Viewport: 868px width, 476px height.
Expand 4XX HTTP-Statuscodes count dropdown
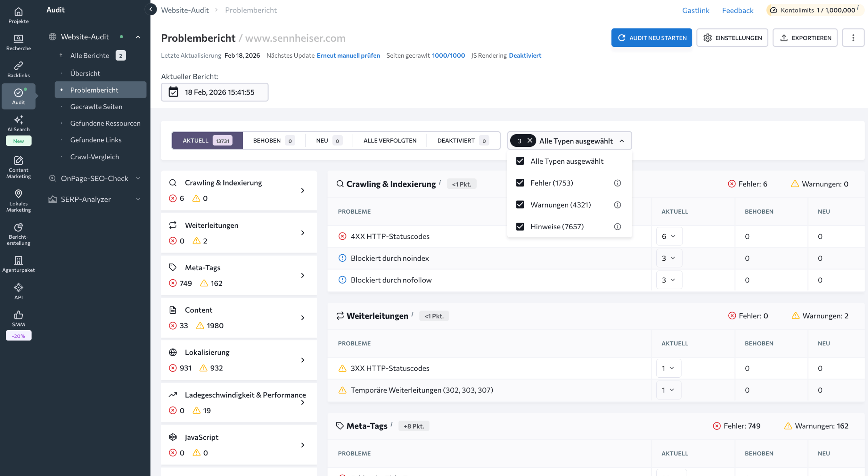pyautogui.click(x=669, y=236)
